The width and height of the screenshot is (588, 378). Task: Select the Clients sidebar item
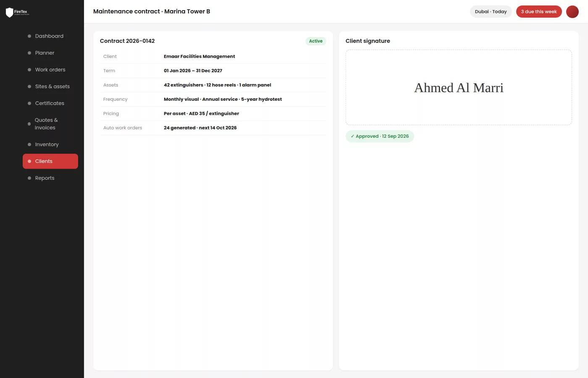(x=50, y=161)
